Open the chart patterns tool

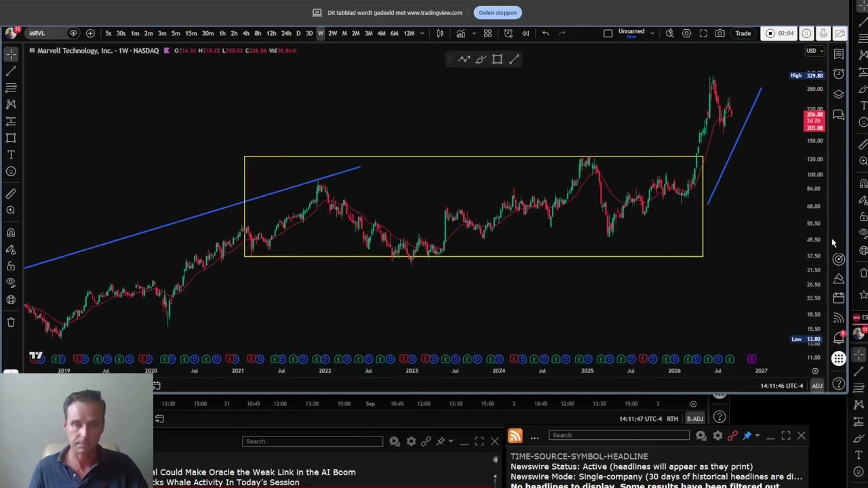pyautogui.click(x=11, y=104)
